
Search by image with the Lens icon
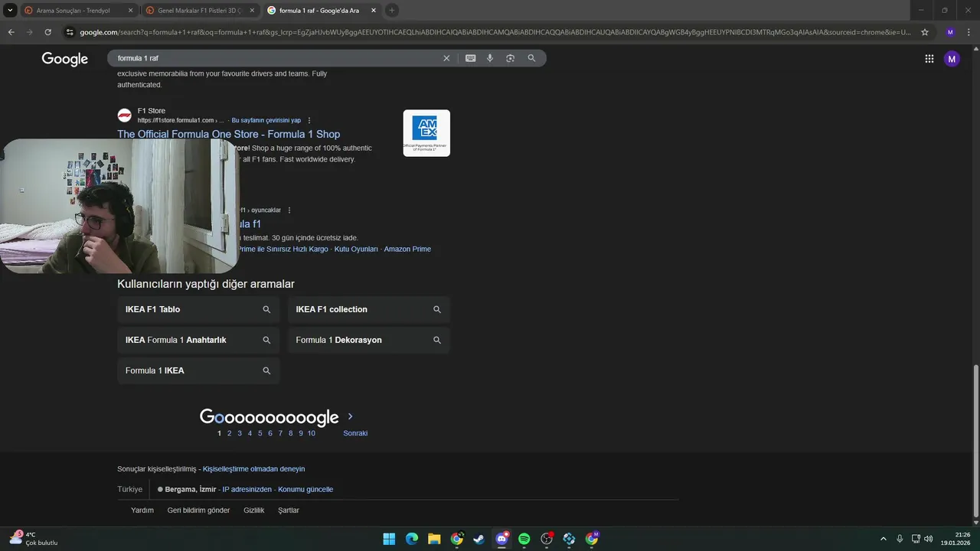[x=510, y=58]
